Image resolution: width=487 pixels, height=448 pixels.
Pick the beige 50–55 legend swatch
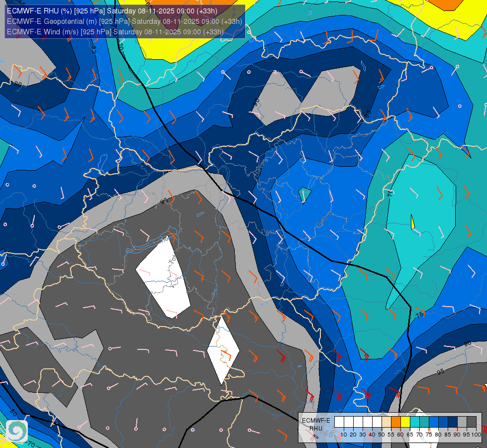click(x=387, y=422)
